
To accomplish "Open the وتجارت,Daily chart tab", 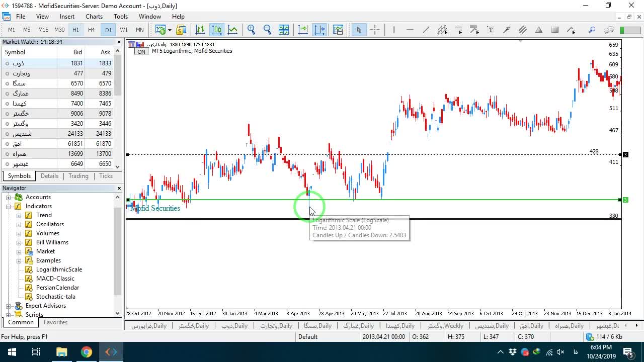I will click(x=276, y=326).
